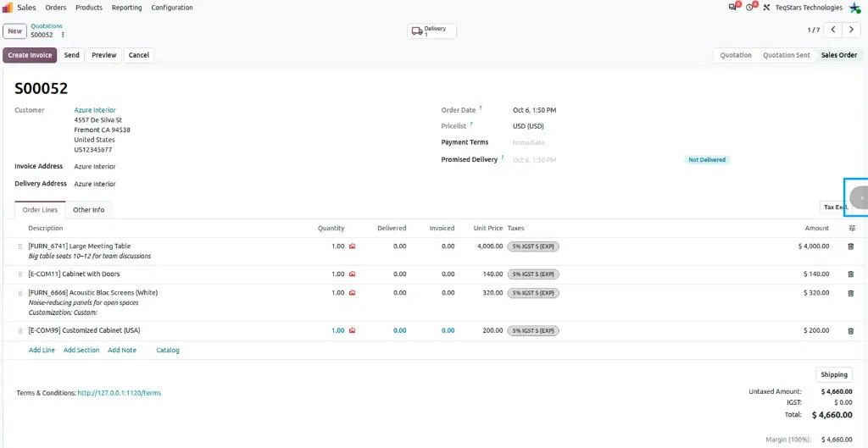Viewport: 868px width, 448px height.
Task: Create a New quotation
Action: click(15, 31)
